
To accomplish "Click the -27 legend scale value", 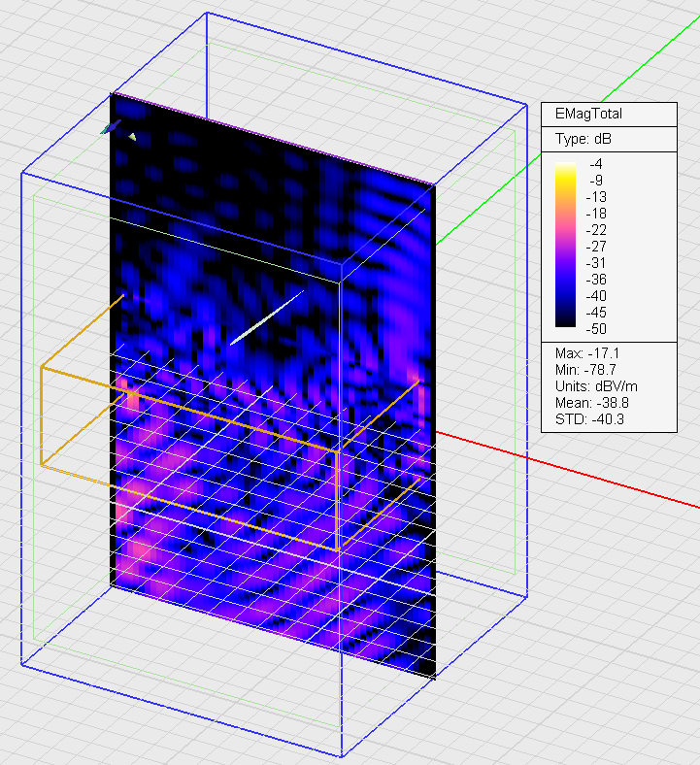I will point(599,247).
